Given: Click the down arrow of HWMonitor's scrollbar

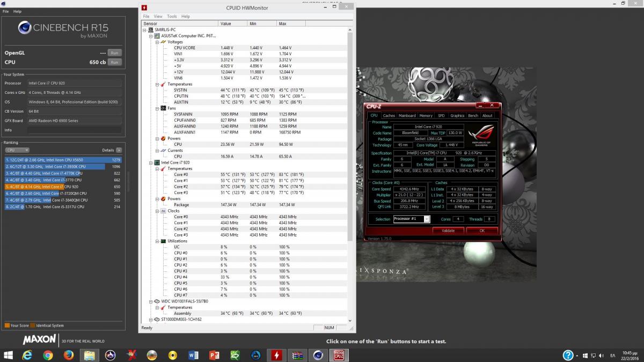Looking at the screenshot, I should click(350, 320).
